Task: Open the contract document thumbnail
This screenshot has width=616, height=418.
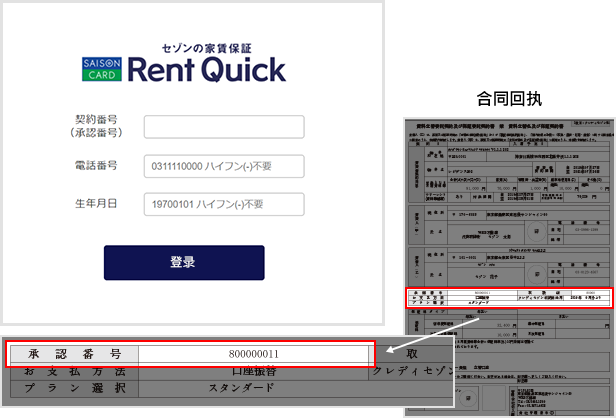Action: coord(509,267)
